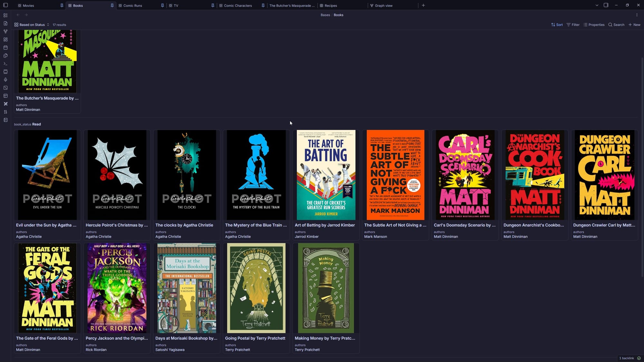Unpin the TV tab
Image resolution: width=644 pixels, height=362 pixels.
pyautogui.click(x=213, y=5)
